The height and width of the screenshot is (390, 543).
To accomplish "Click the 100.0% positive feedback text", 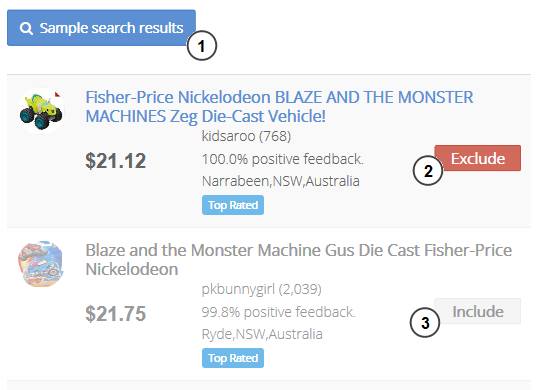I will (283, 159).
